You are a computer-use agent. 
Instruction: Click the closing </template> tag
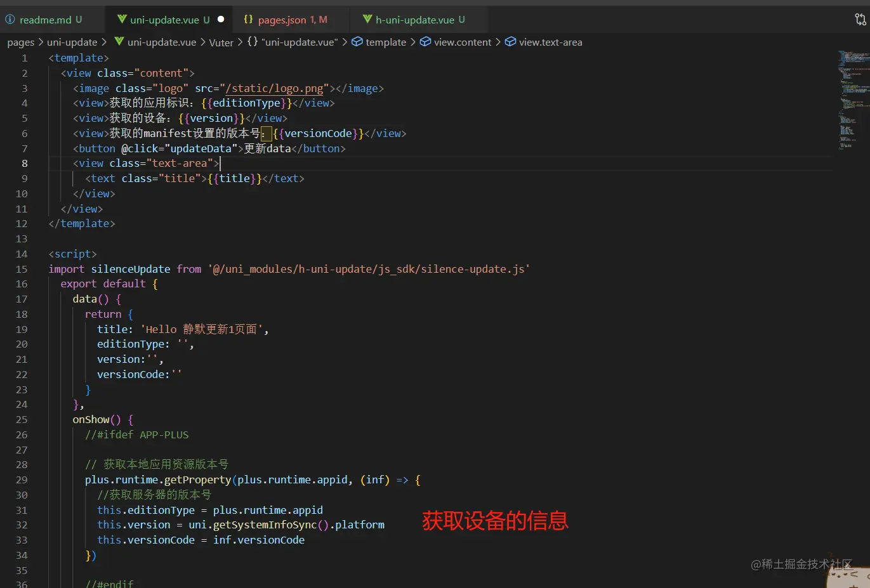tap(82, 223)
